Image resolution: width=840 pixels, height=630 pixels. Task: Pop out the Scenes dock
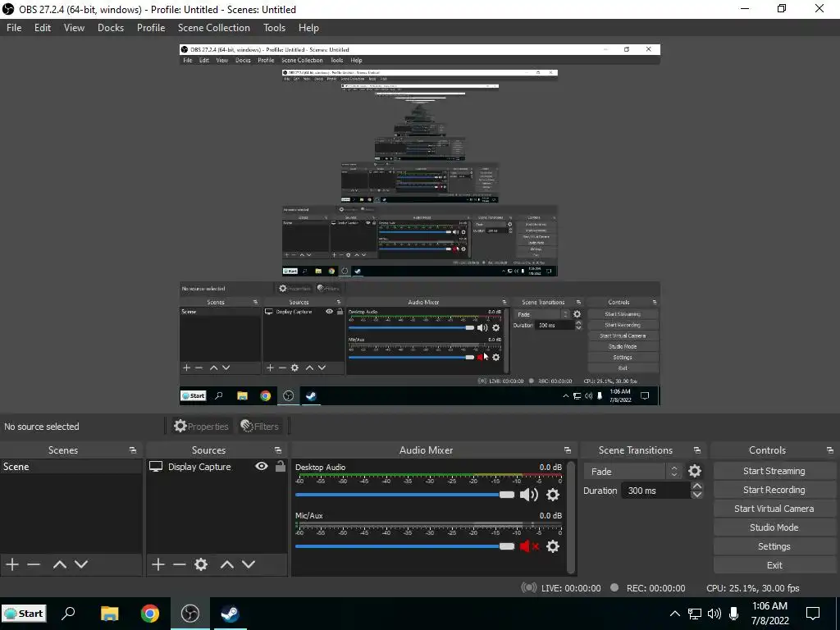[133, 450]
